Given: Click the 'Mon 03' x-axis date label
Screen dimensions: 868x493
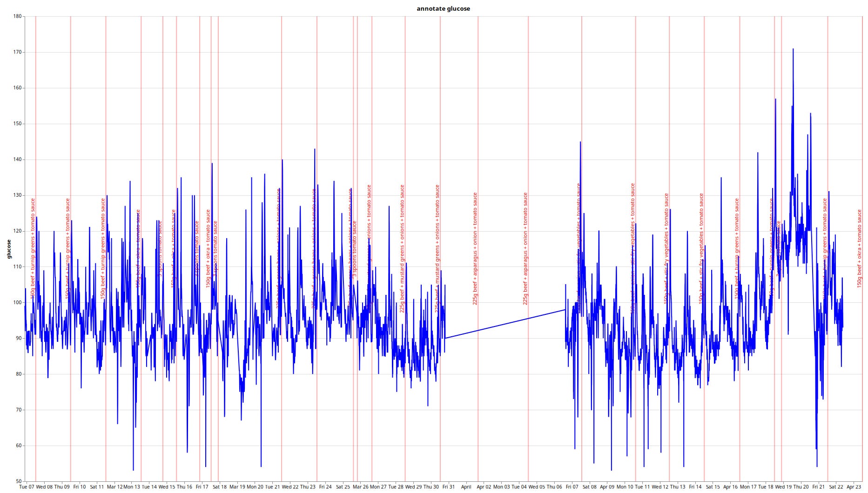Looking at the screenshot, I should pos(501,487).
